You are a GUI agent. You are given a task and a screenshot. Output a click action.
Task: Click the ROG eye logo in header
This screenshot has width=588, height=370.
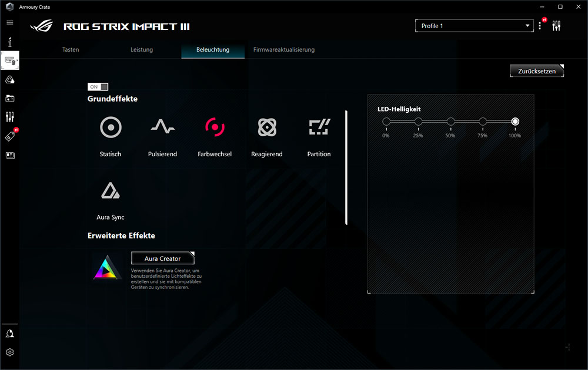[41, 26]
